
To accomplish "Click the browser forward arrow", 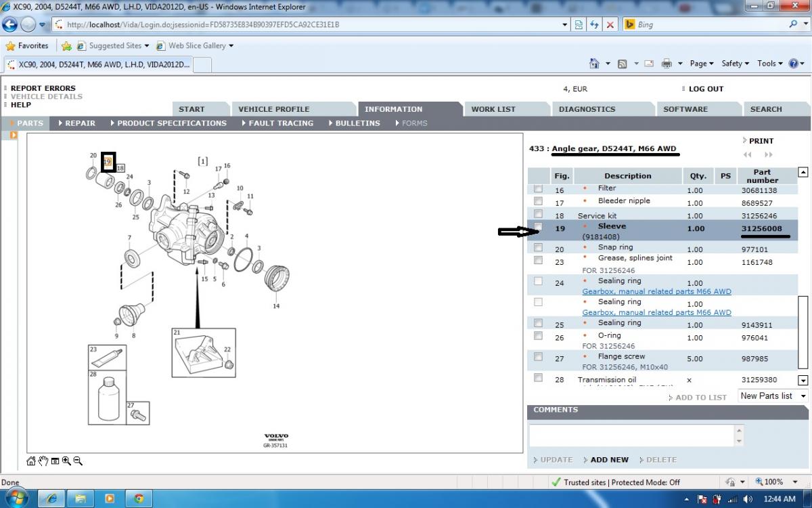I will click(x=28, y=24).
